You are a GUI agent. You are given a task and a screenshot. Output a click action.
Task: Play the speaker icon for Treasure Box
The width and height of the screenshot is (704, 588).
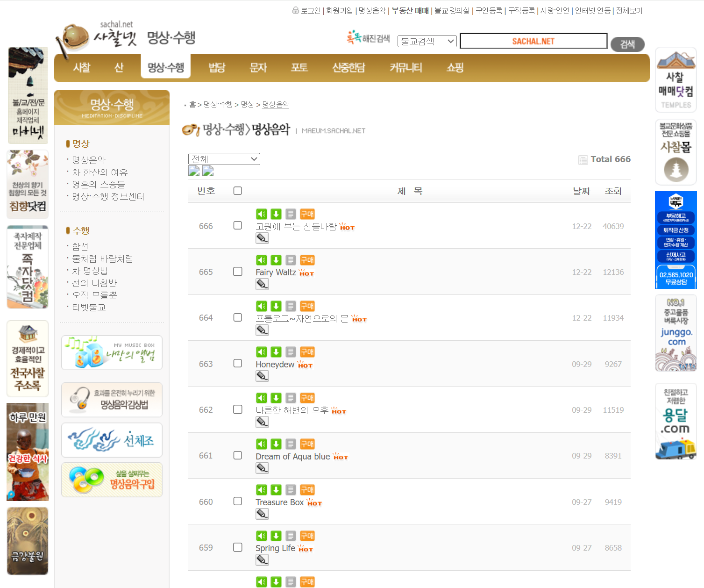tap(262, 490)
